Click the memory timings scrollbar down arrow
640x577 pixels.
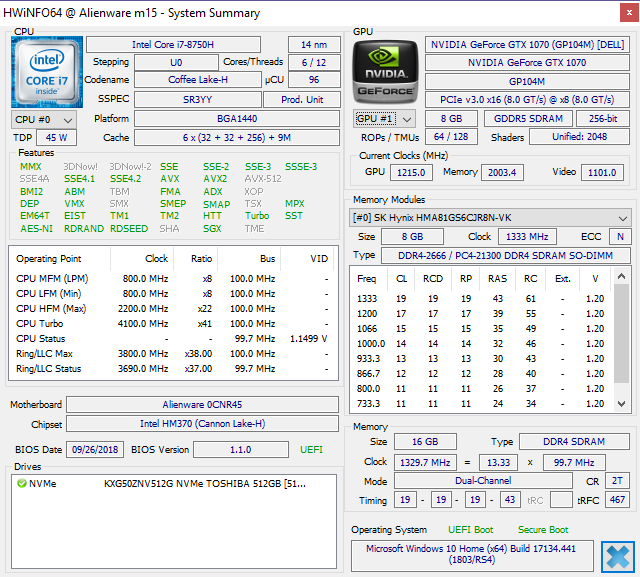tap(621, 404)
